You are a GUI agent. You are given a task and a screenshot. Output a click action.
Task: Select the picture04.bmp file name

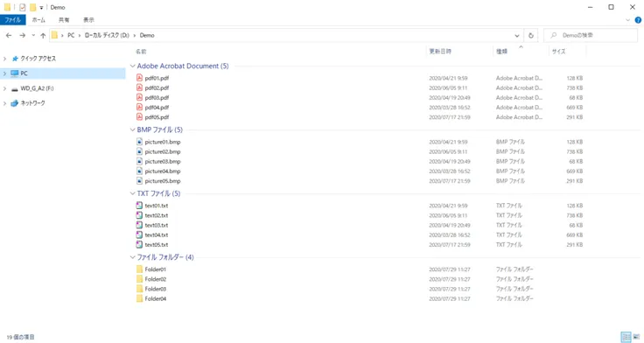(163, 171)
